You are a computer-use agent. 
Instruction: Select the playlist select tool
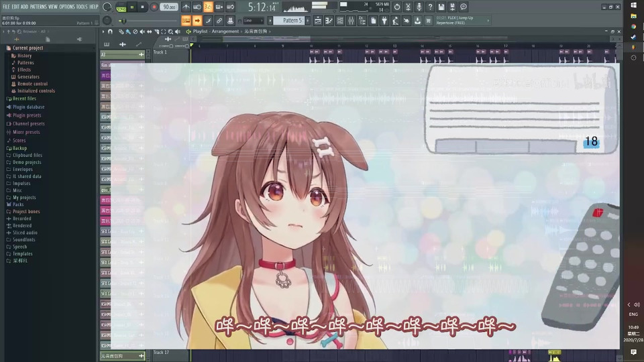pos(164,32)
